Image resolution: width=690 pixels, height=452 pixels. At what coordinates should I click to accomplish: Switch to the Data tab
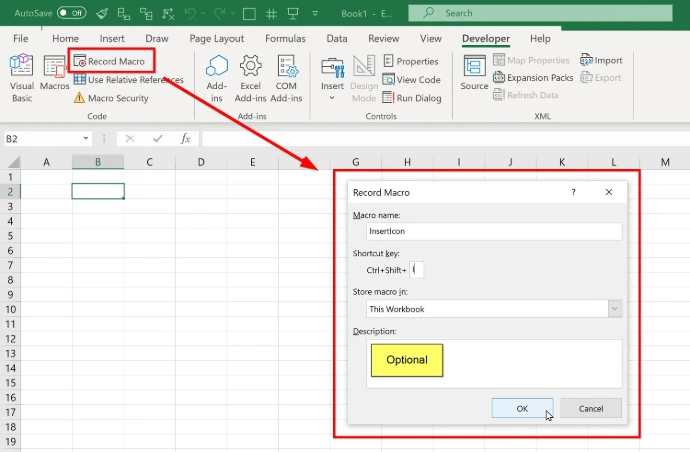[337, 38]
